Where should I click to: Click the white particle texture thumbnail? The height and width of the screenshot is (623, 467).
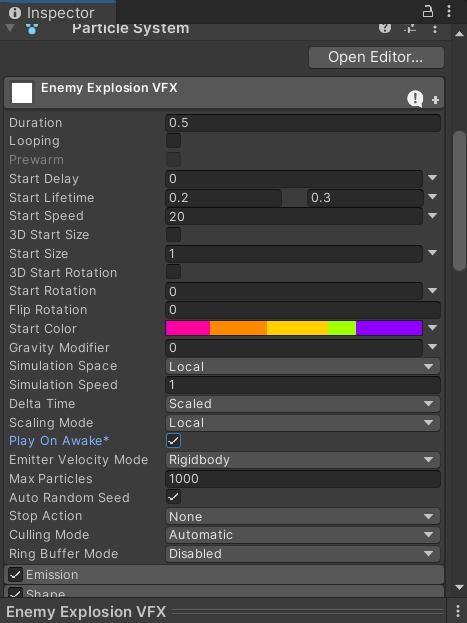[22, 93]
